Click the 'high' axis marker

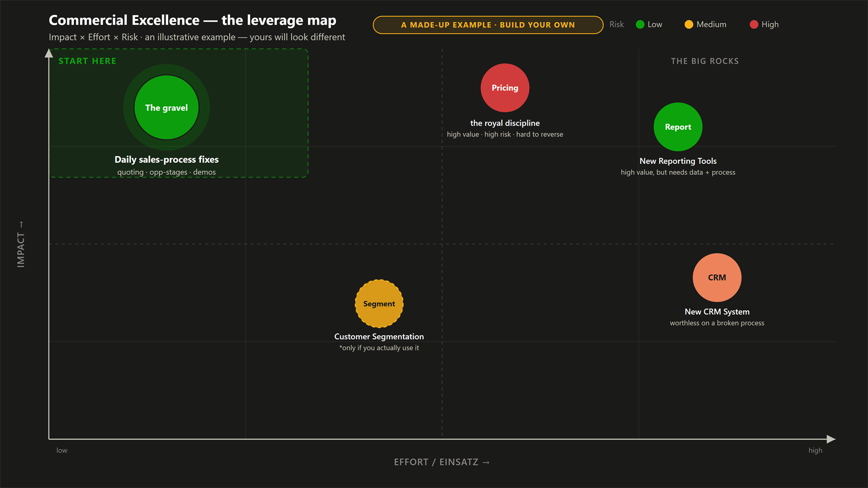(x=815, y=451)
